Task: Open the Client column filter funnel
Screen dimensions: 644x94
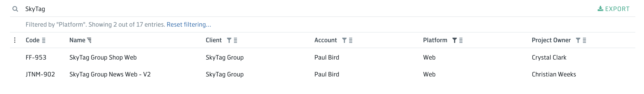Action: [x=229, y=40]
